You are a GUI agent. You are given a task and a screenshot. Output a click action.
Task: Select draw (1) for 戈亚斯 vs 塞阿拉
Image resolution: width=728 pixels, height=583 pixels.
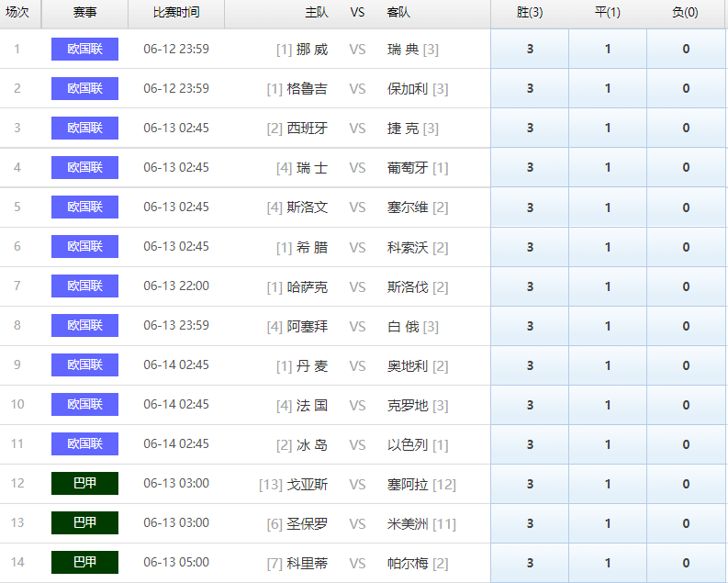[608, 484]
